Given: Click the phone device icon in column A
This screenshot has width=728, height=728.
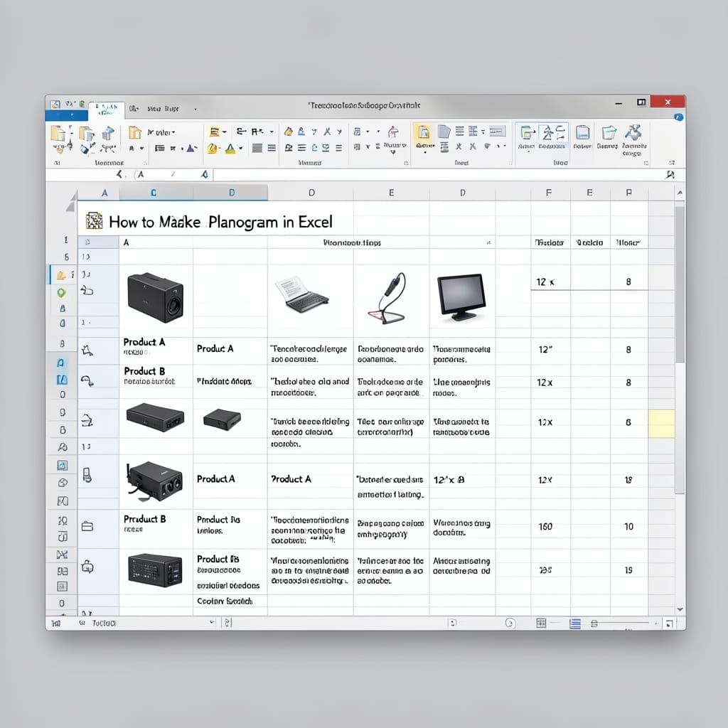Looking at the screenshot, I should (x=87, y=475).
